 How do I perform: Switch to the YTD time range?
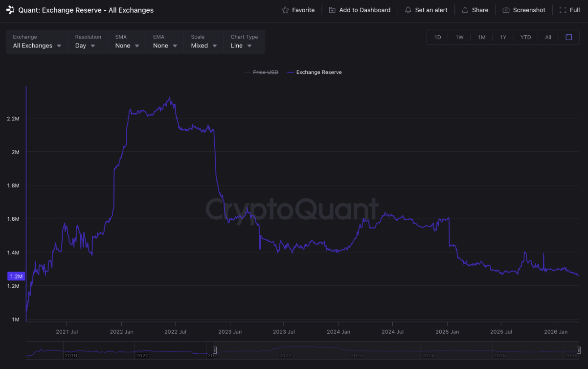(525, 37)
